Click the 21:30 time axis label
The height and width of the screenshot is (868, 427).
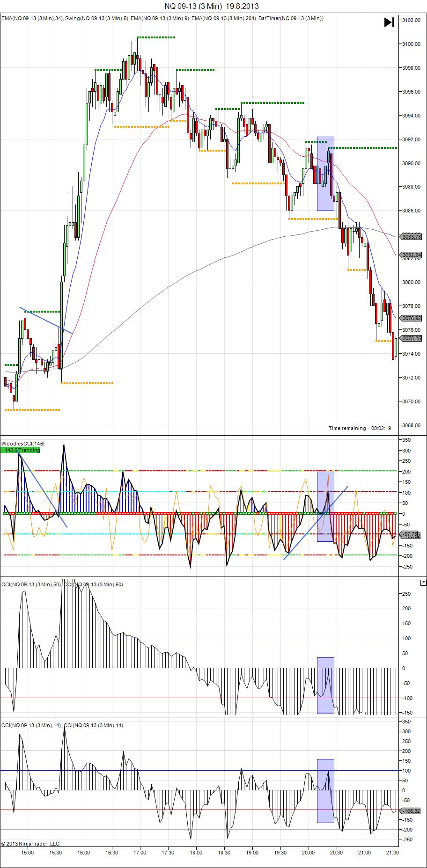[392, 853]
